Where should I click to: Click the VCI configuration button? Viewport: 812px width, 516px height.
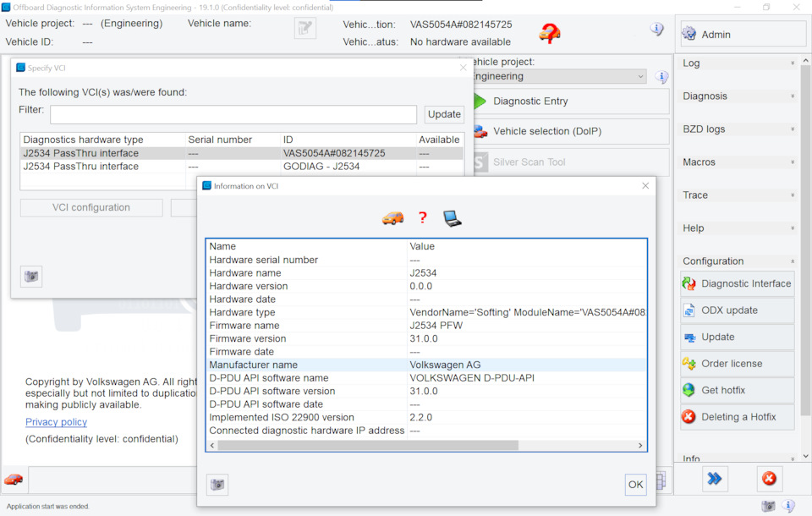[91, 208]
